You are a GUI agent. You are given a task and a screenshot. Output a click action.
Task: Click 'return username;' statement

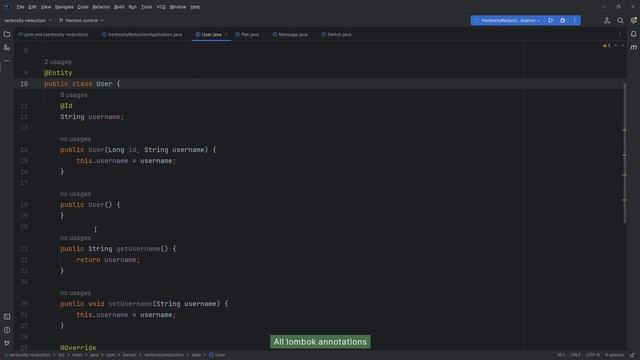point(108,260)
